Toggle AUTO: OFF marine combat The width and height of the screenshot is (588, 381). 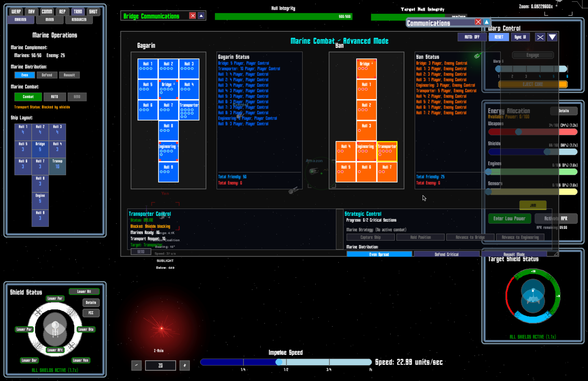[472, 37]
